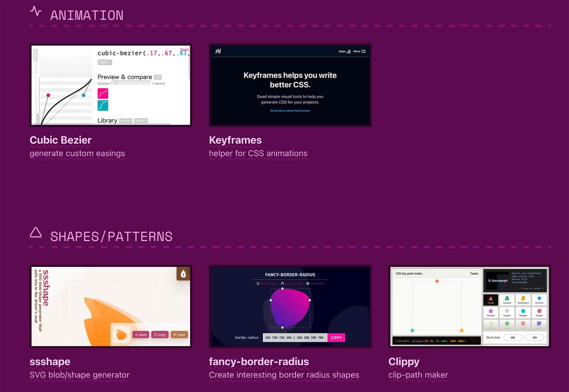Click the EXPORT button next to Library
This screenshot has width=569, height=392.
point(141,121)
